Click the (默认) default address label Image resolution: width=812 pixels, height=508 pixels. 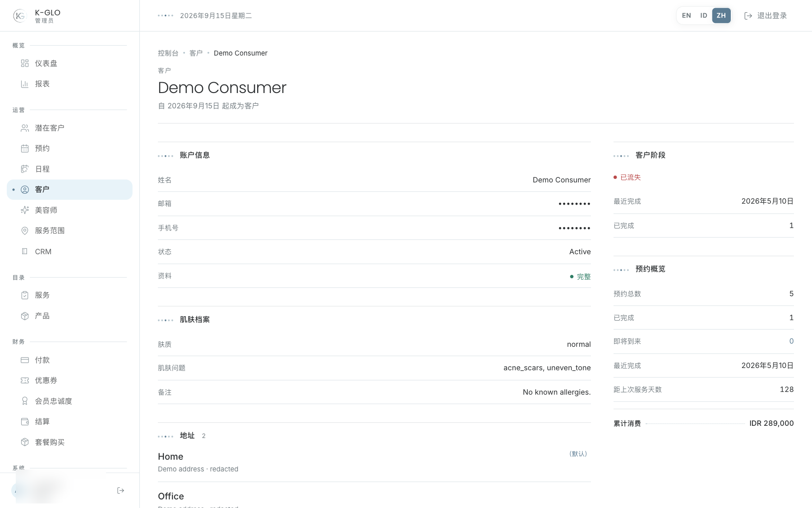578,454
